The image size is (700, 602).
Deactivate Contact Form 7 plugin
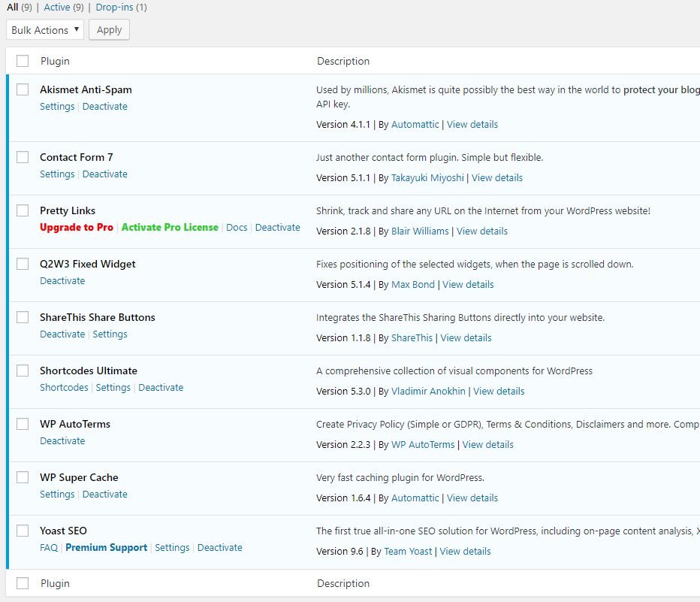(x=105, y=174)
